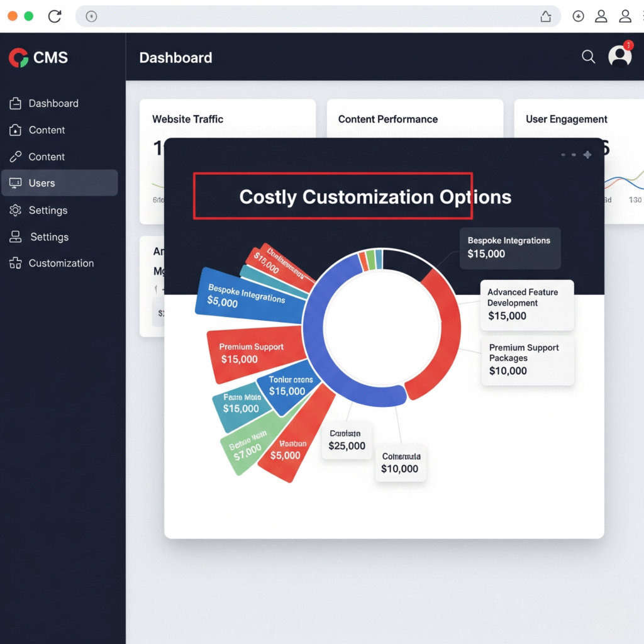Click the Advanced Feature Development $15,000 label

[526, 304]
